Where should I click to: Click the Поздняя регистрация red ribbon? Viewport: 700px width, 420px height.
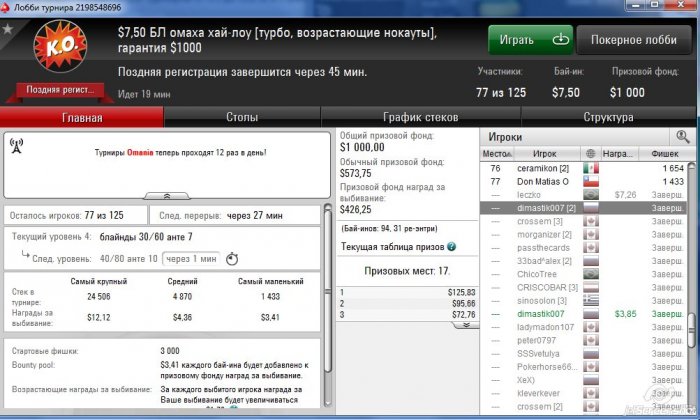pyautogui.click(x=60, y=90)
